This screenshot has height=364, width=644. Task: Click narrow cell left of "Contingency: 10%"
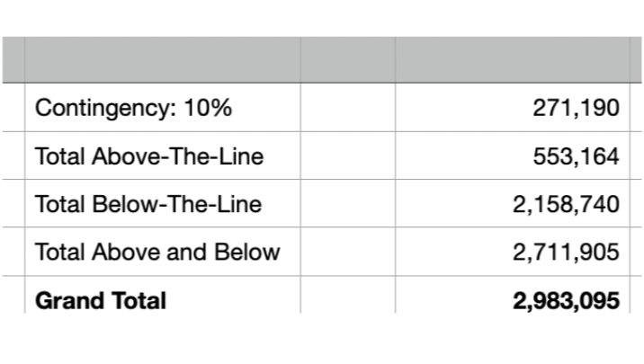pos(13,108)
